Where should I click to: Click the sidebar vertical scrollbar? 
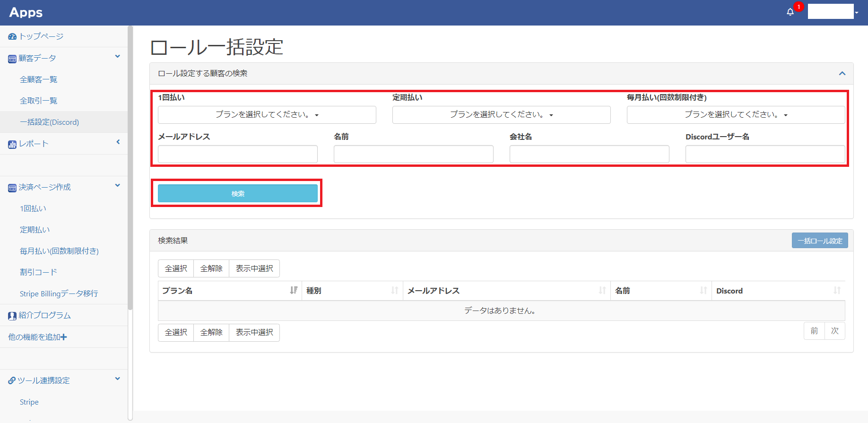(x=130, y=168)
